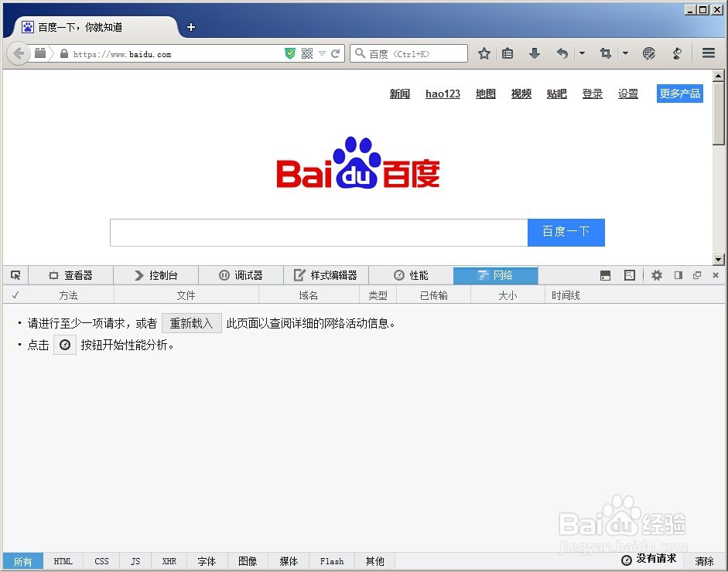The image size is (728, 572).
Task: Switch to the 样式编辑器 style editor tab
Action: pyautogui.click(x=326, y=275)
